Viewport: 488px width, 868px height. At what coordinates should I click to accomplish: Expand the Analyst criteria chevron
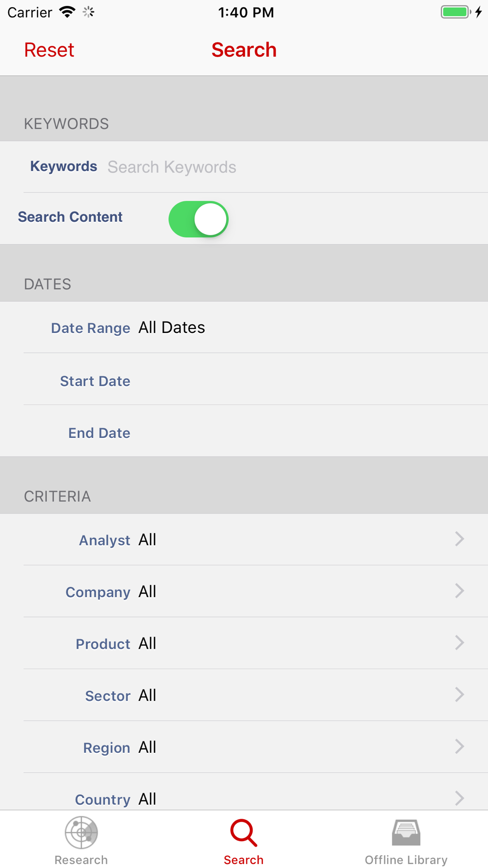click(x=459, y=539)
